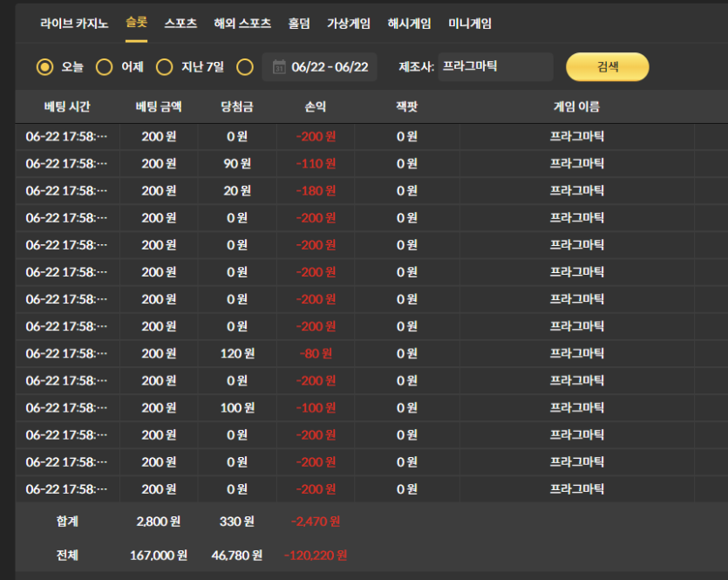
Task: Click the -110 원 profit cell
Action: click(316, 163)
